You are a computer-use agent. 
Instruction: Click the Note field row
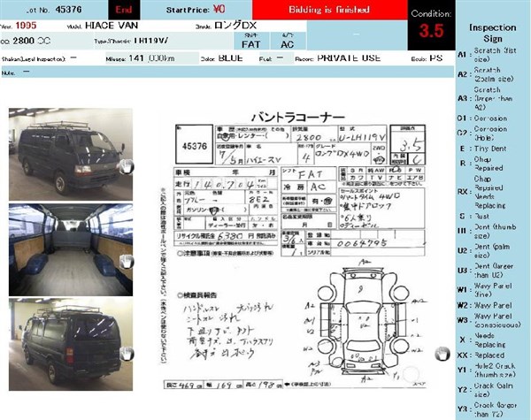click(227, 73)
